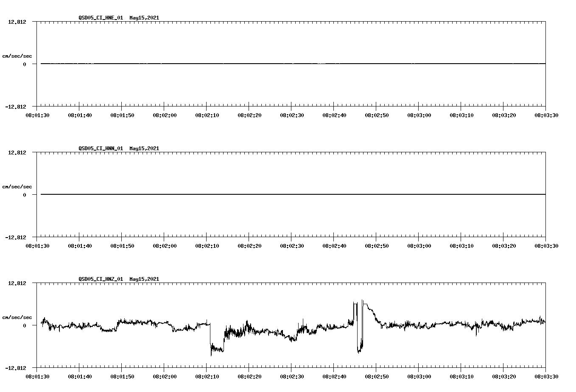Select the 08:03:30 end time on the top axis
The width and height of the screenshot is (576, 392).
pyautogui.click(x=546, y=114)
